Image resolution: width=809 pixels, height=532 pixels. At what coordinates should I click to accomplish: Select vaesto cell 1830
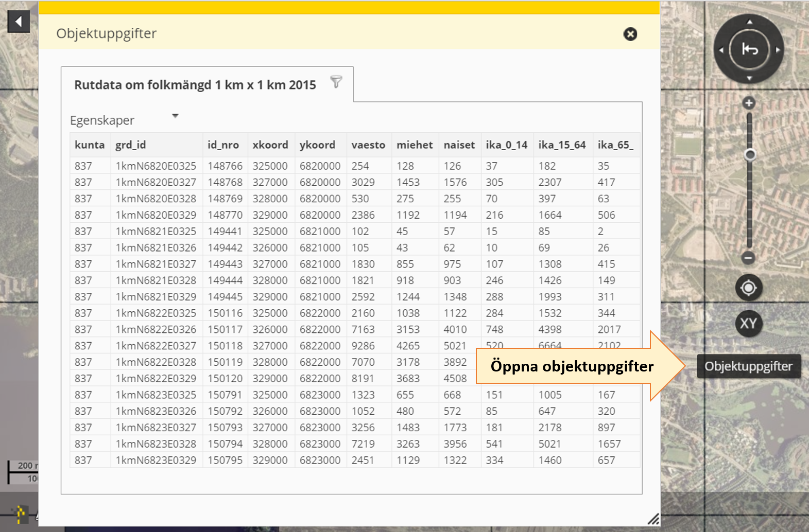(x=369, y=264)
